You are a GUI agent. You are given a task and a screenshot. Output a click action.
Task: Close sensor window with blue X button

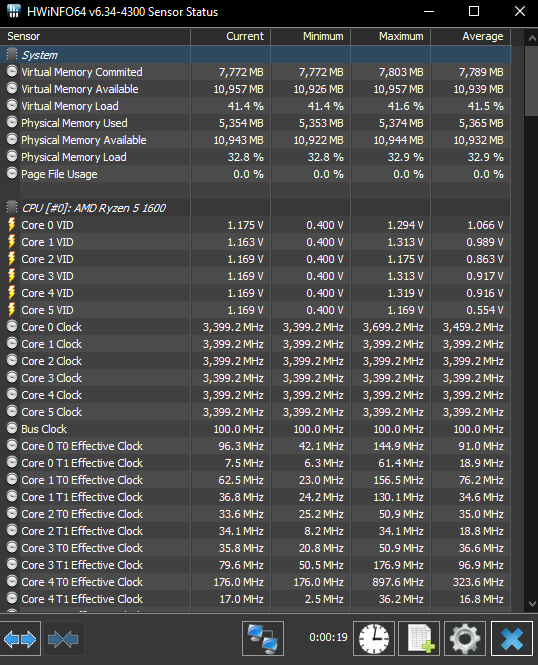[512, 639]
